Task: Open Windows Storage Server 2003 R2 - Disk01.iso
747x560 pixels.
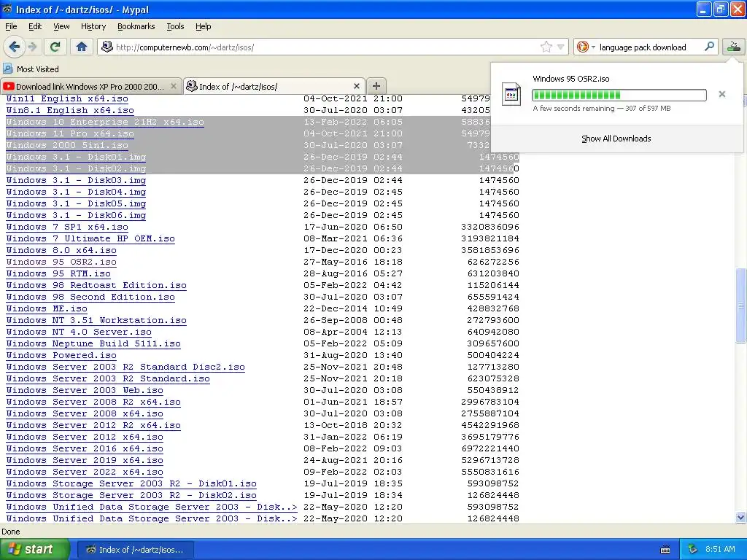Action: point(131,484)
